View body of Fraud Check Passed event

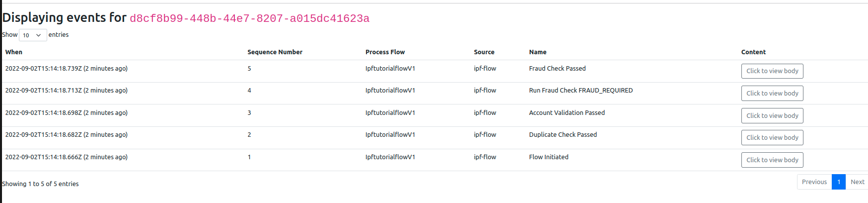(x=772, y=71)
